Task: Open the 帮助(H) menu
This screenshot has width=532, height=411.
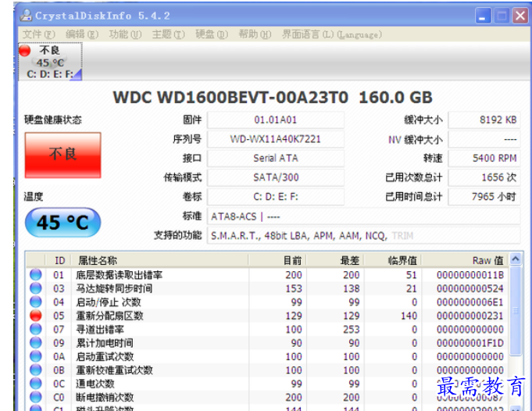Action: pos(255,34)
